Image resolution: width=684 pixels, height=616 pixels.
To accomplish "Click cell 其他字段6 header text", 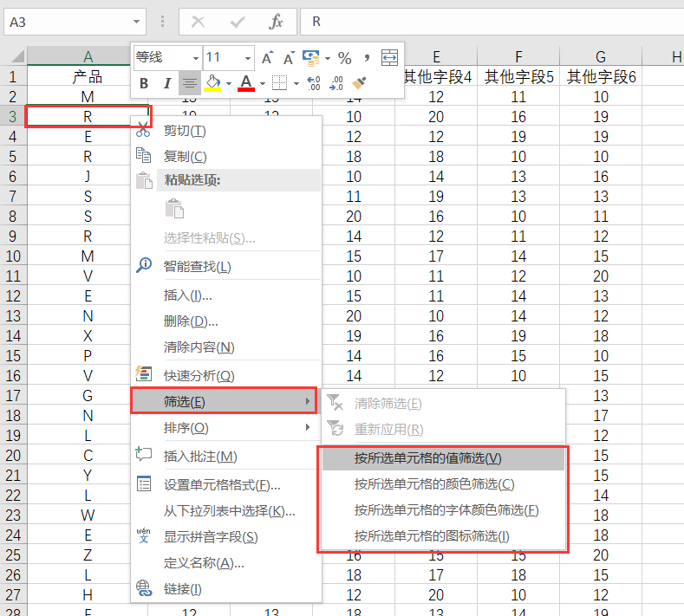I will click(x=601, y=77).
